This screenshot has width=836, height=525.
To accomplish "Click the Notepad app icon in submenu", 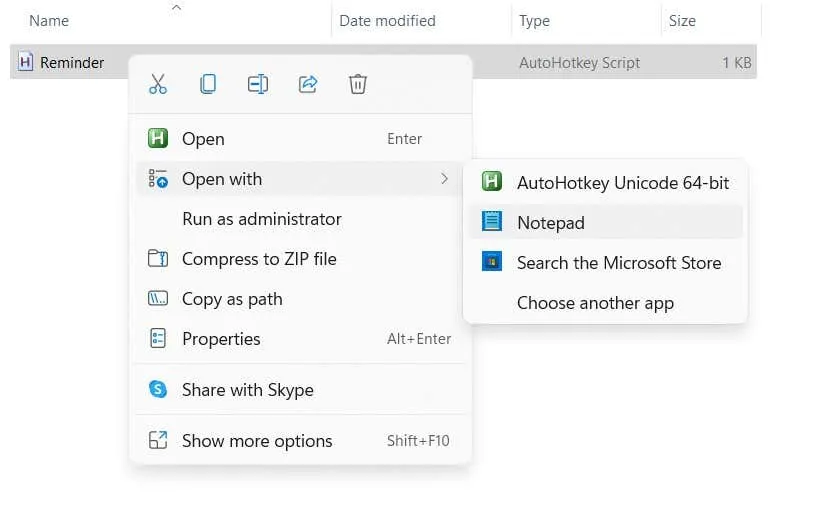I will 492,222.
